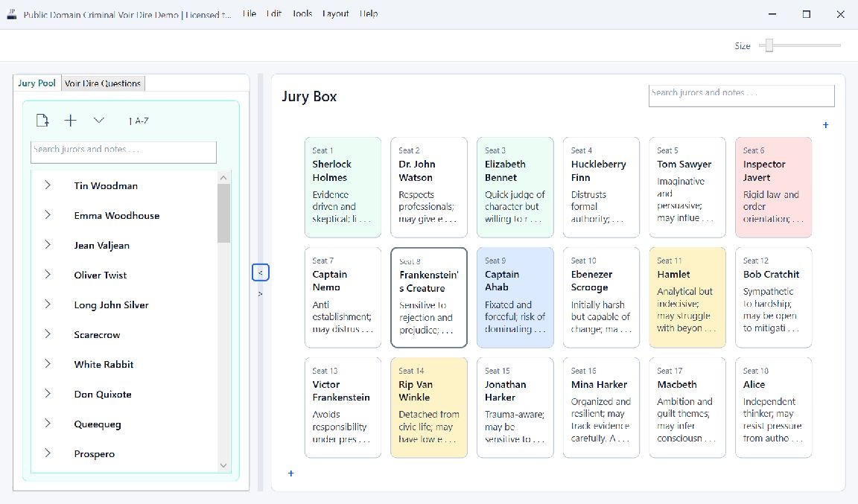The image size is (858, 504).
Task: Expand the Emma Woodhouse juror row
Action: click(x=48, y=215)
